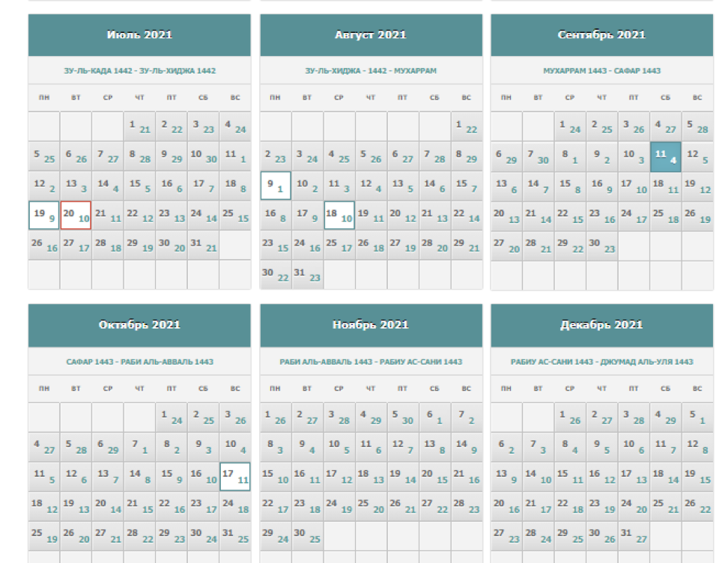Select July 19 with white background
The width and height of the screenshot is (728, 563).
pyautogui.click(x=44, y=216)
